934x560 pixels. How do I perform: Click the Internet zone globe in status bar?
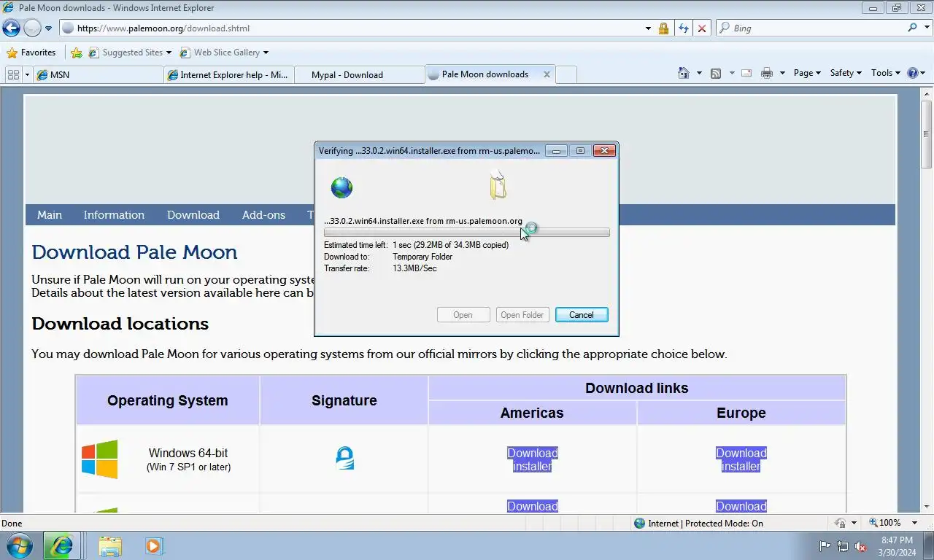(640, 523)
